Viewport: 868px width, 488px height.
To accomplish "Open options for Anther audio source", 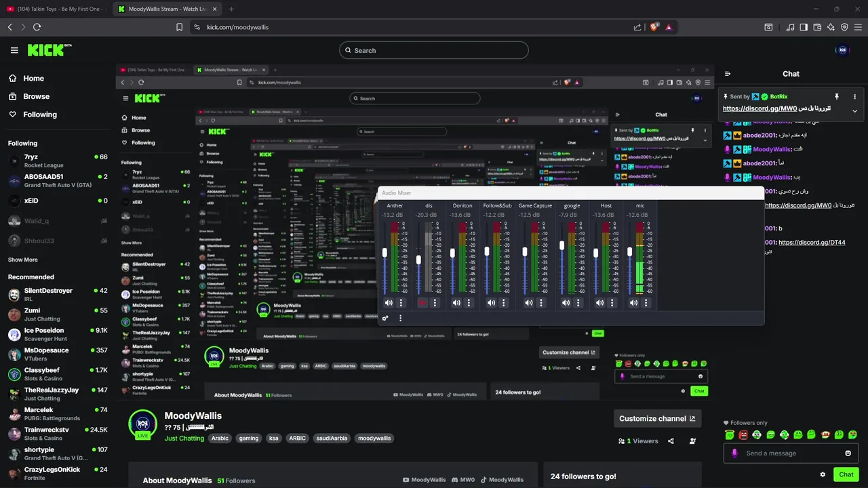I will [401, 303].
